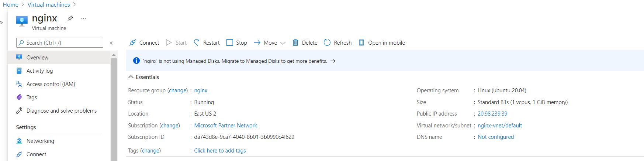Delete the virtual machine using trash icon
The image size is (644, 161).
click(x=295, y=43)
